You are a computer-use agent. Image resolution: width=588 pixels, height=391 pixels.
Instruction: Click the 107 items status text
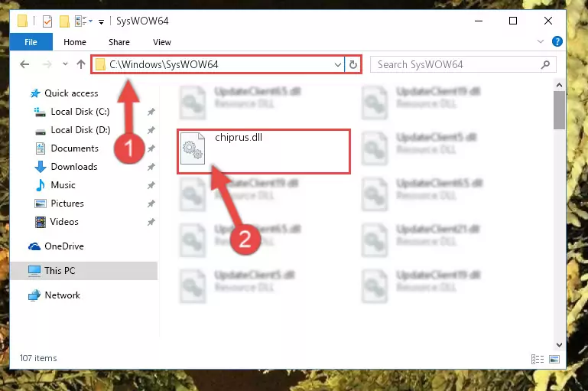38,358
